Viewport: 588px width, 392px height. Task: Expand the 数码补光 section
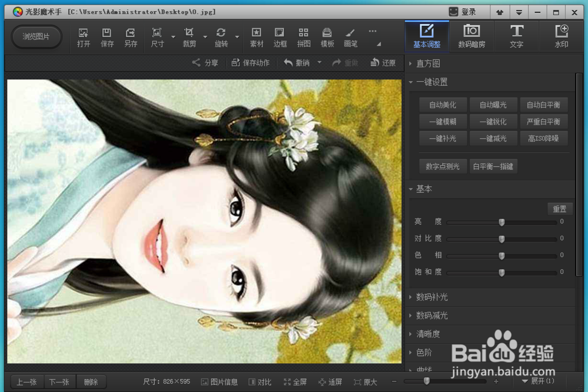click(431, 297)
